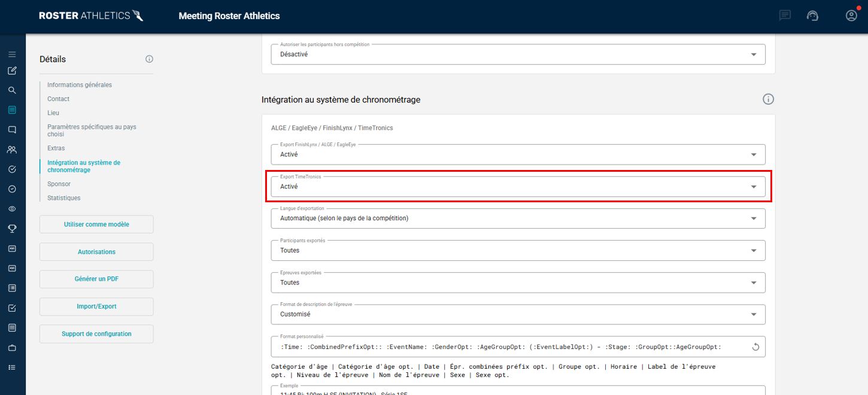Click the checkbox tick sidebar icon
Viewport: 868px width, 395px height.
[12, 308]
